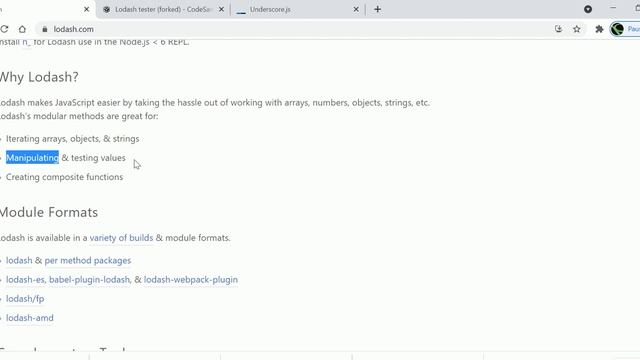
Task: Open the lodash-webpack-plugin link
Action: (x=191, y=280)
